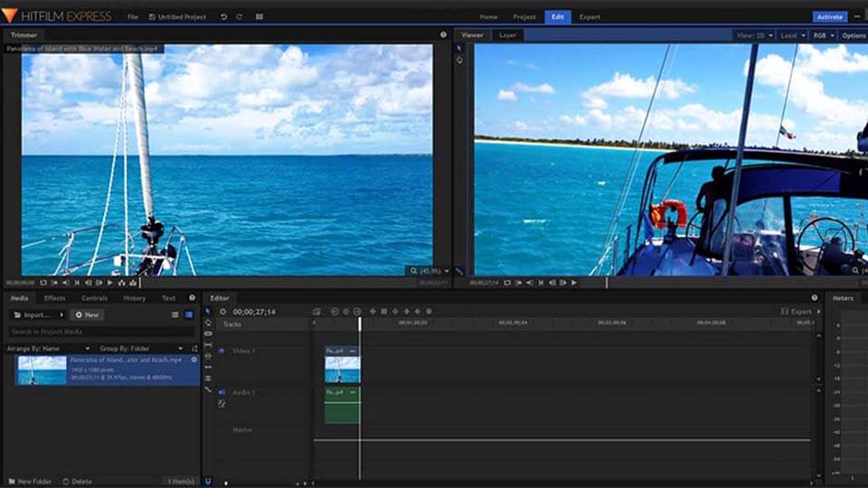Click the New Folder button
Image resolution: width=868 pixels, height=488 pixels.
point(30,482)
